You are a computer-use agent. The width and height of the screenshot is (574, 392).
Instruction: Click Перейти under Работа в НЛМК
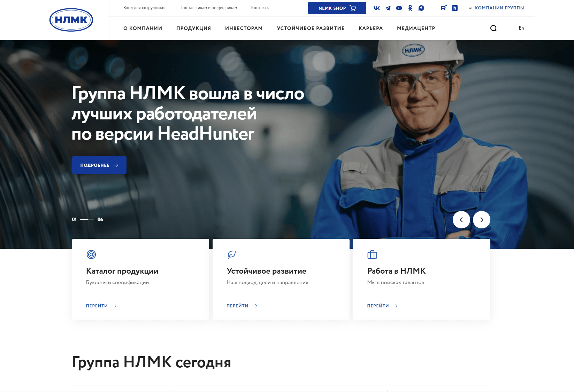pos(382,306)
